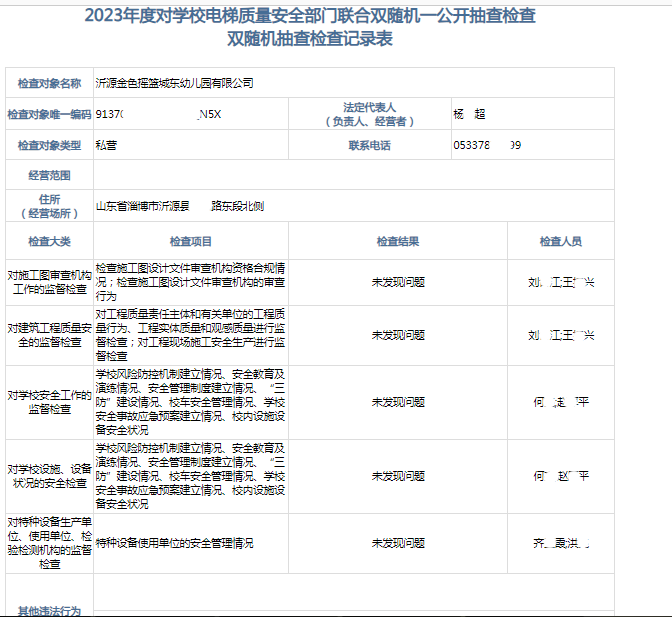Click the phone number starting with 0533
The width and height of the screenshot is (672, 617).
486,146
